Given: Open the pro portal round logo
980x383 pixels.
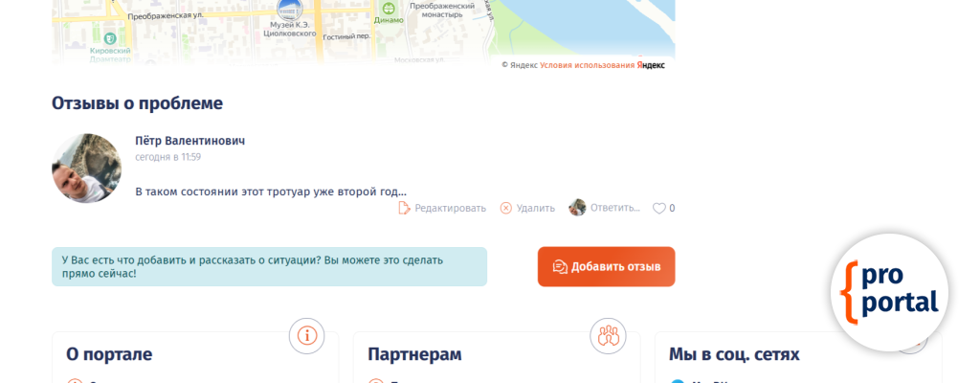Looking at the screenshot, I should pyautogui.click(x=889, y=293).
